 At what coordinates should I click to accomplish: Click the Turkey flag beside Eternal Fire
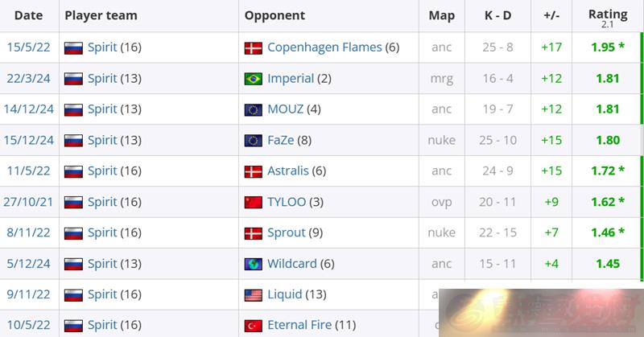(253, 326)
